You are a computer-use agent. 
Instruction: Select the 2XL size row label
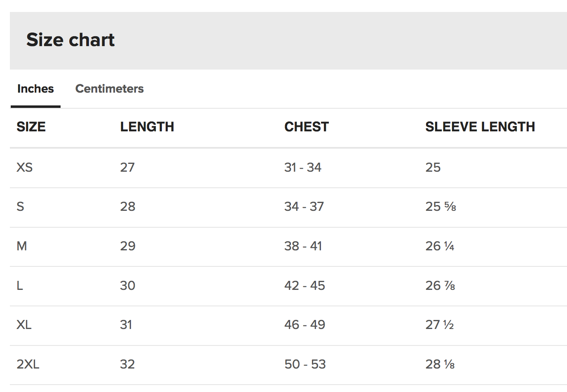28,364
